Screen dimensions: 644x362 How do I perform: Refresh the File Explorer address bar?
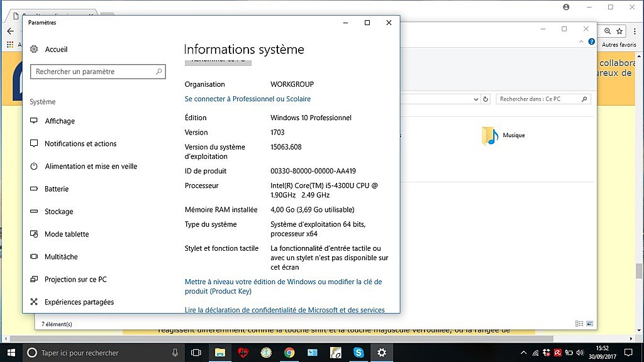(x=486, y=99)
